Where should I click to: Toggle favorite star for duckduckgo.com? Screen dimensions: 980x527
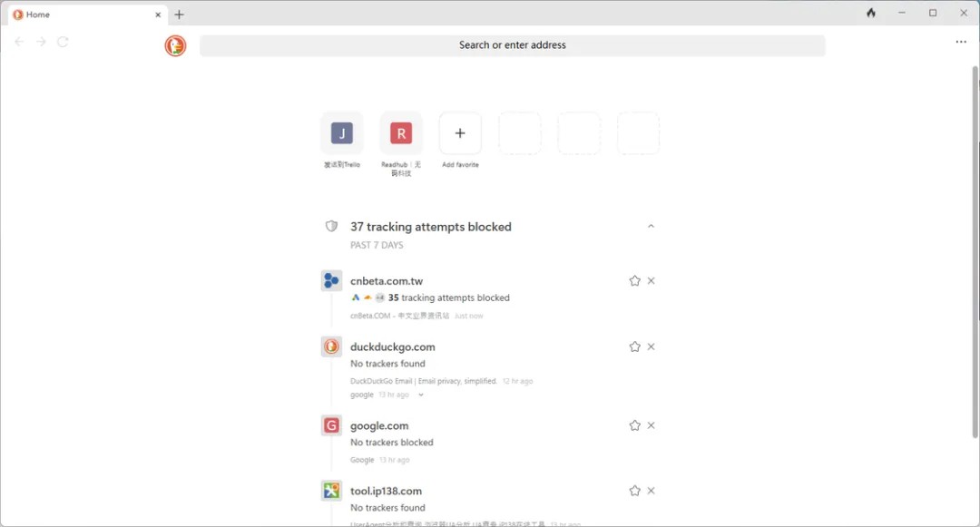click(x=634, y=346)
